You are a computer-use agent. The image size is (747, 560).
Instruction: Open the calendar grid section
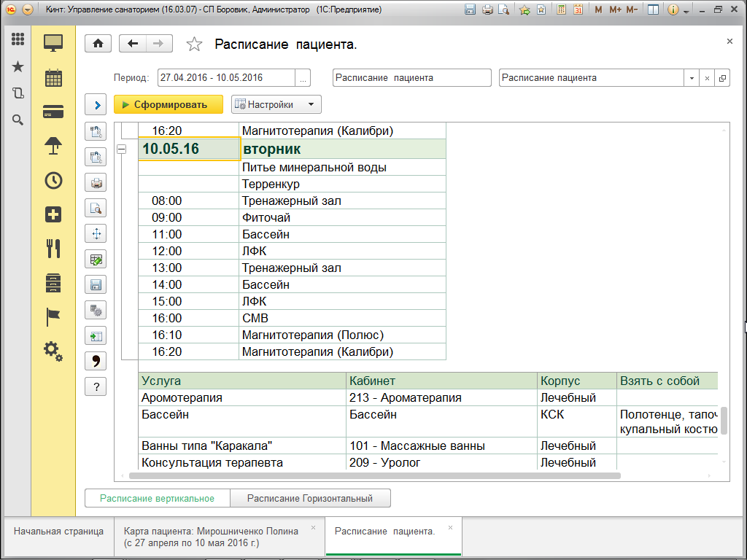click(53, 78)
